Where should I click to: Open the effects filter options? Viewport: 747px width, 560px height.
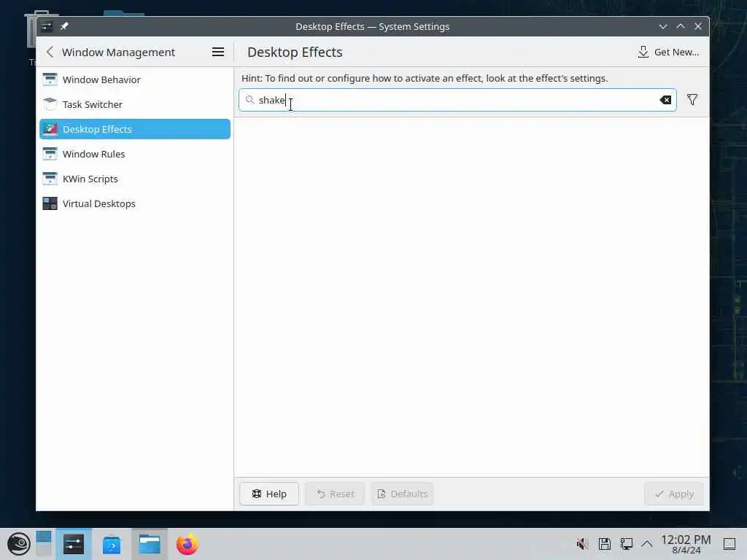click(692, 100)
